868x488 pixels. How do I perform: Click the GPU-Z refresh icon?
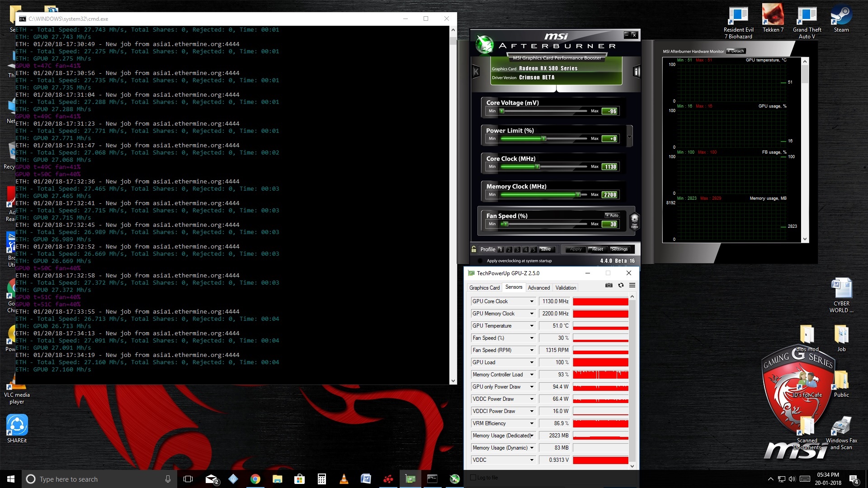(621, 285)
